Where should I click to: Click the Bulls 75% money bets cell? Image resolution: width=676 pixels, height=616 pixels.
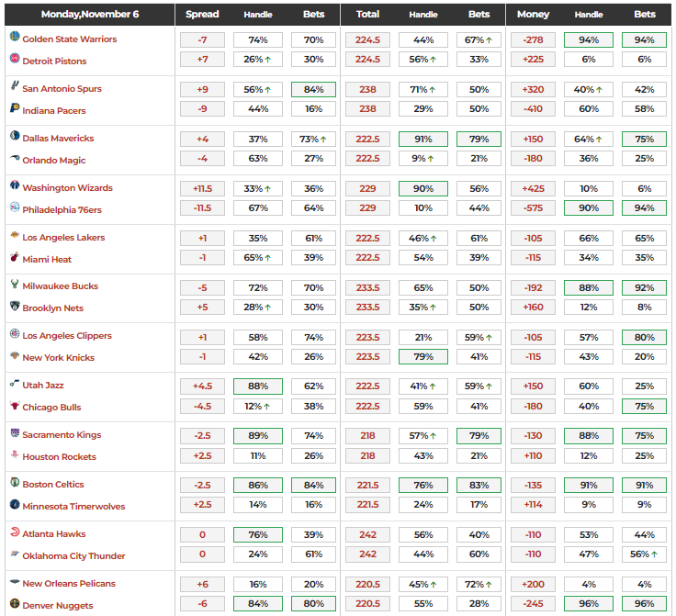click(644, 406)
